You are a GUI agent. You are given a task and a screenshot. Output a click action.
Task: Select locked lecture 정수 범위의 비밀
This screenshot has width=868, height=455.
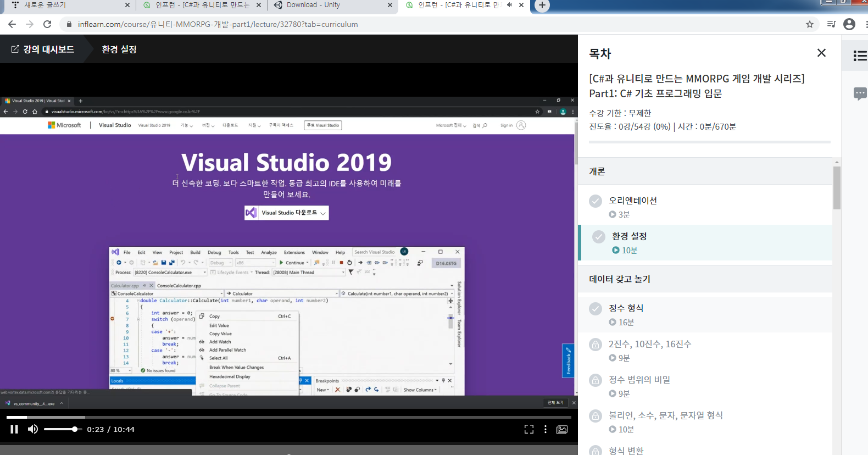(x=705, y=386)
